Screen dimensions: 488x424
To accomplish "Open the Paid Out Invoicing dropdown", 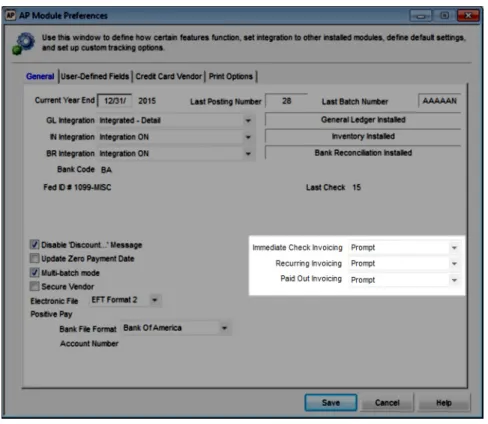I will [x=454, y=280].
